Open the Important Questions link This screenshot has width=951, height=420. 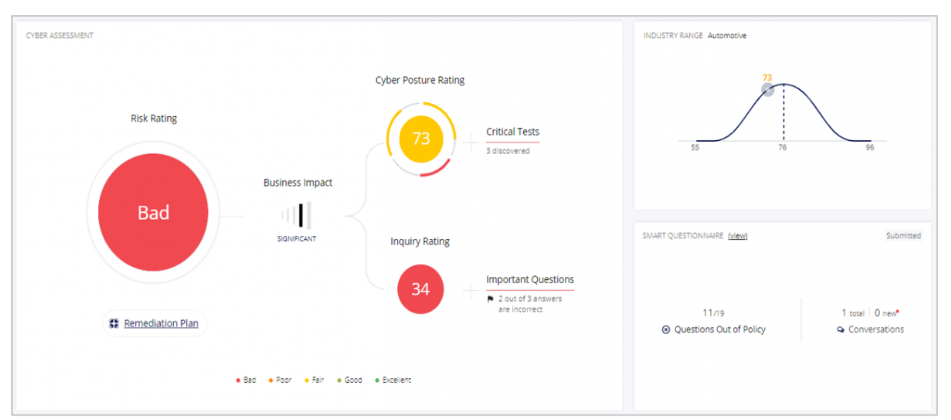[x=530, y=280]
